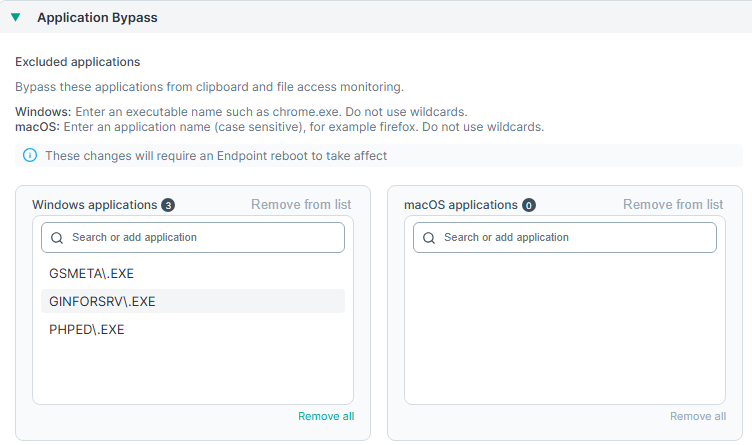Remove all macOS applications
The height and width of the screenshot is (445, 752).
click(697, 416)
